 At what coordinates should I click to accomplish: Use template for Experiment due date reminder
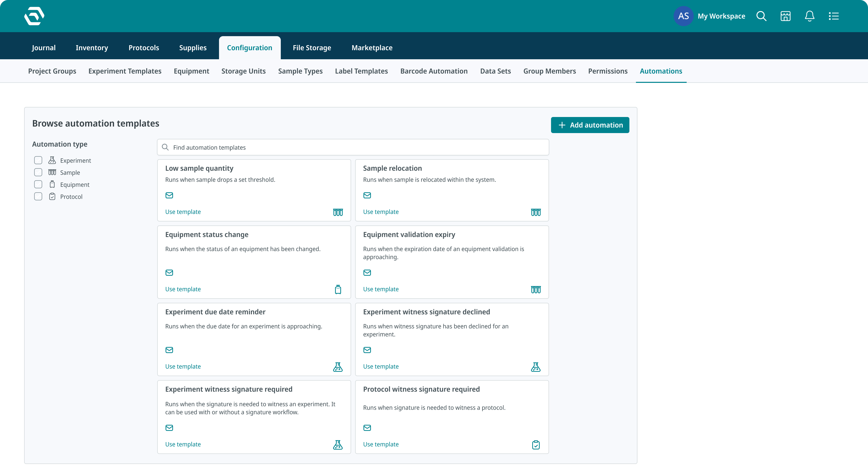pos(183,367)
